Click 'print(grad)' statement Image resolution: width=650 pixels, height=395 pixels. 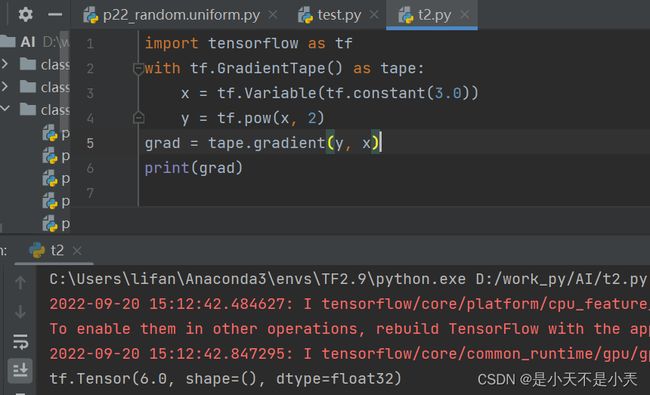(194, 168)
